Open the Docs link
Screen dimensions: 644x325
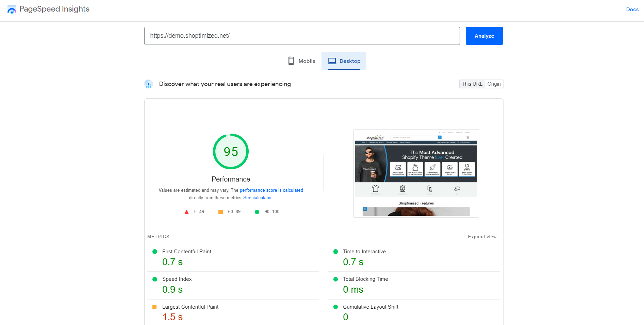(632, 10)
